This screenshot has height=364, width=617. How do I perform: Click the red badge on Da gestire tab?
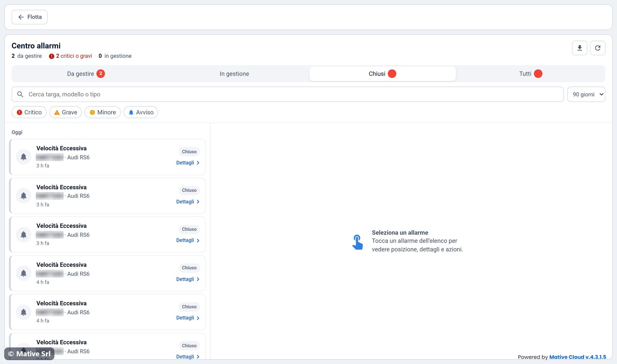pos(101,74)
